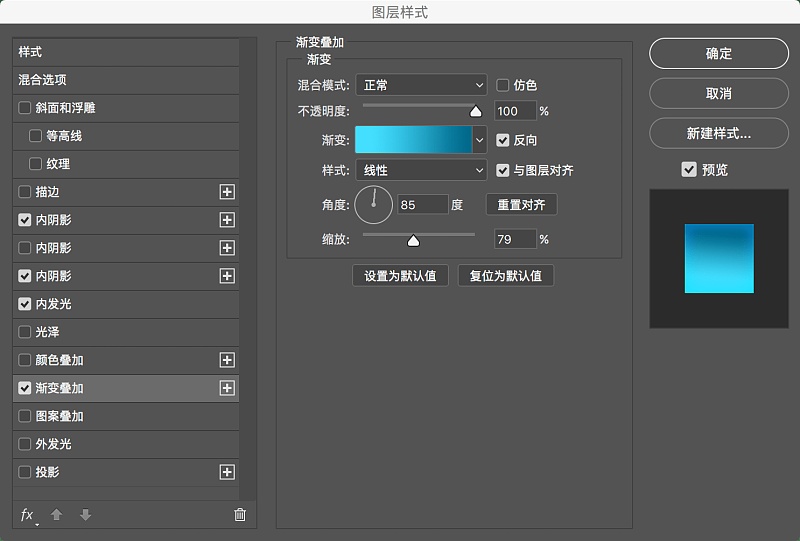Viewport: 800px width, 541px height.
Task: Click the 新建样式... button
Action: point(719,133)
